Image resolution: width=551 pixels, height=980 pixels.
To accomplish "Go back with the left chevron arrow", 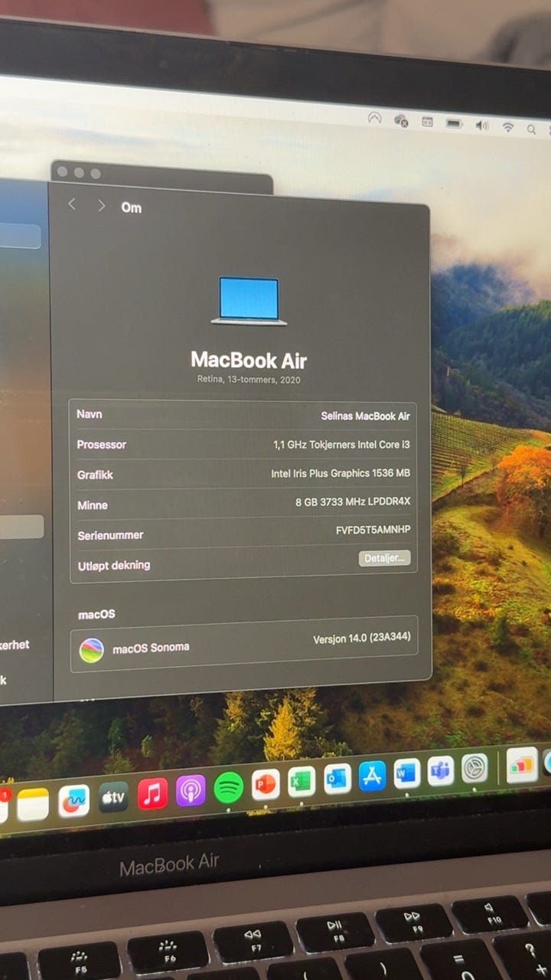I will point(72,204).
